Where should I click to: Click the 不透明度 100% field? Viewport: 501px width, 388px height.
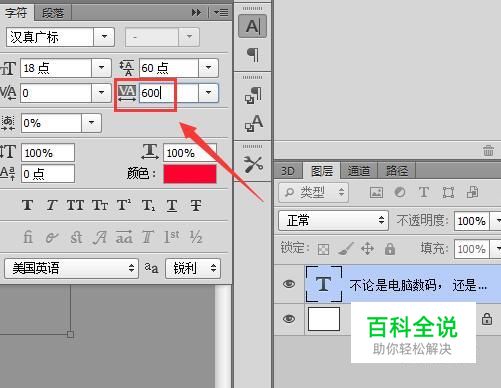pos(471,221)
